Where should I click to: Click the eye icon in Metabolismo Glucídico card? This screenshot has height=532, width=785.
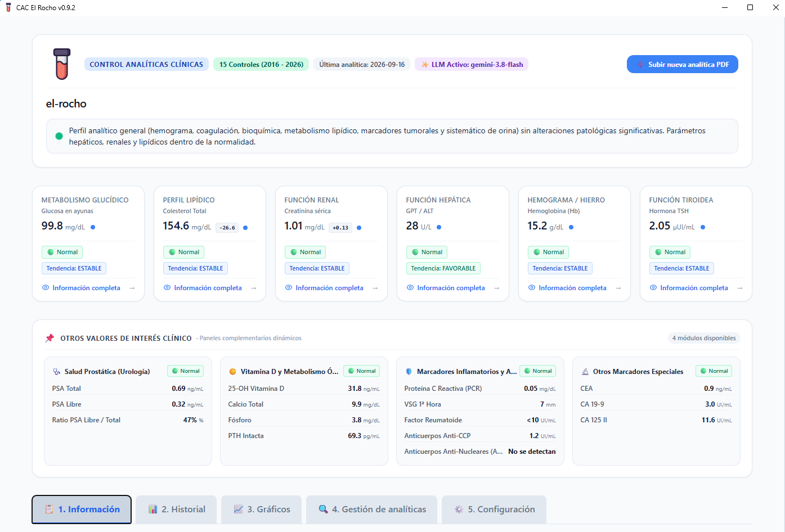tap(46, 287)
